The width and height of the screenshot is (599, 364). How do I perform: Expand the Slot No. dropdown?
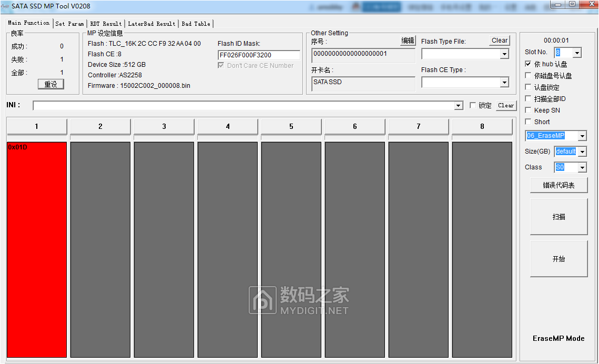[x=577, y=52]
